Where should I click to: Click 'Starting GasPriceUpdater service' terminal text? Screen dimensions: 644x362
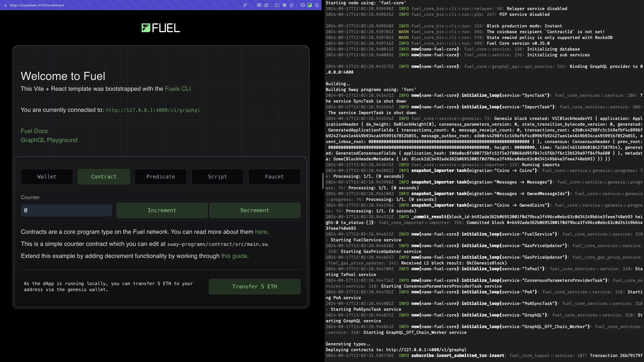click(x=381, y=251)
